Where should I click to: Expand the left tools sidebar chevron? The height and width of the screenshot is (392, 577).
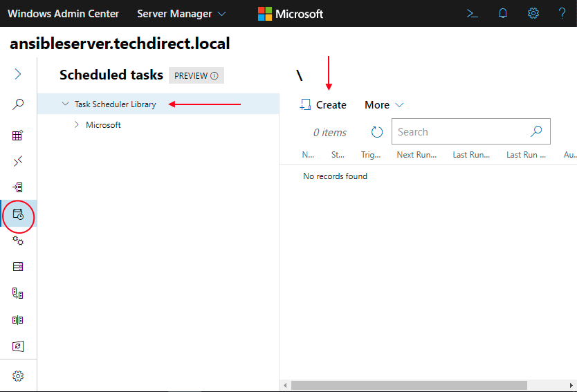18,74
